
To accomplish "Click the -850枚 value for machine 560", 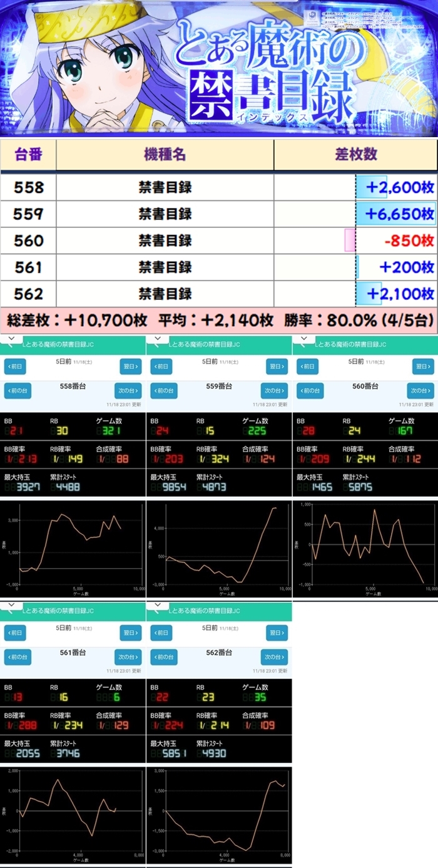I will 409,240.
